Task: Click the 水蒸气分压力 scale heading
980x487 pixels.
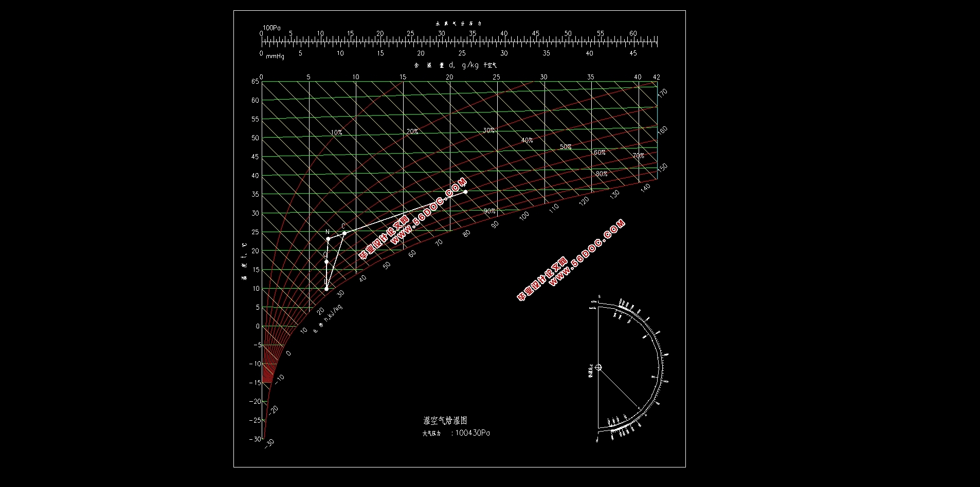Action: [x=459, y=23]
